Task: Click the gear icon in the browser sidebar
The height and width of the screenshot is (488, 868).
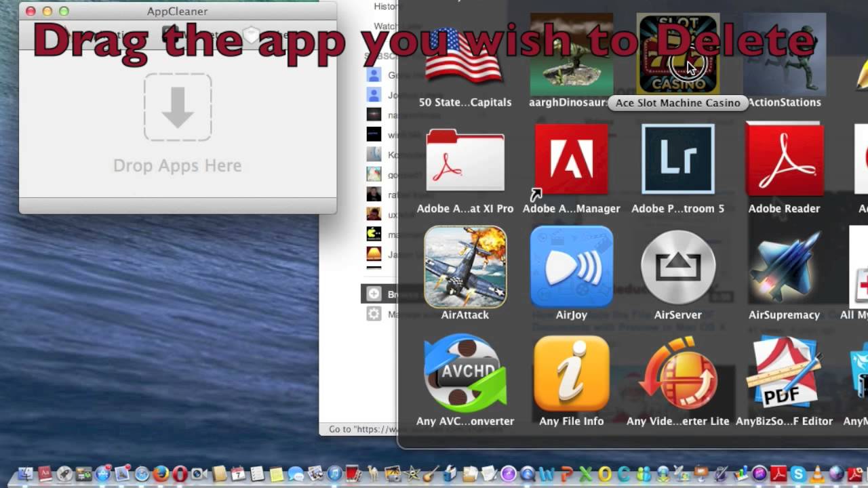Action: click(374, 314)
